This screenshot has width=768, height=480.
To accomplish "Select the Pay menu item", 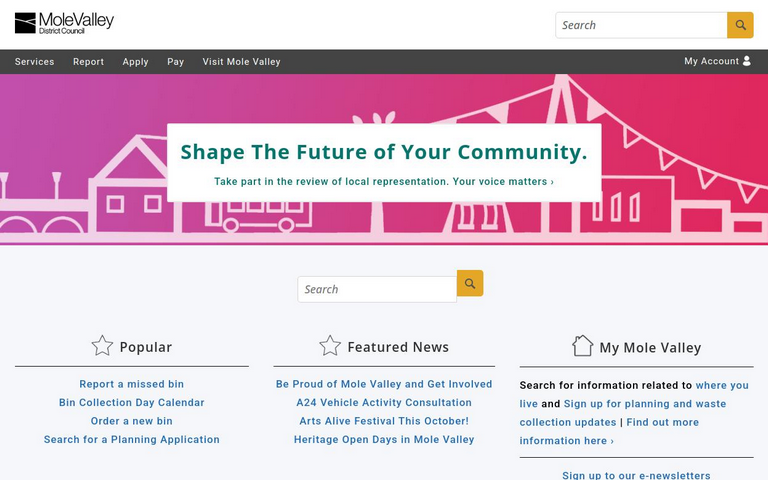I will [176, 62].
